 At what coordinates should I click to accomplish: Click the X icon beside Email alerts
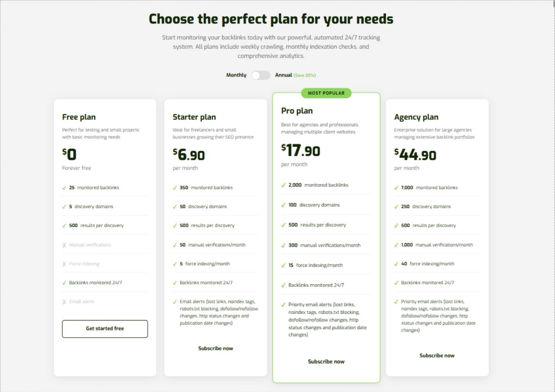64,301
